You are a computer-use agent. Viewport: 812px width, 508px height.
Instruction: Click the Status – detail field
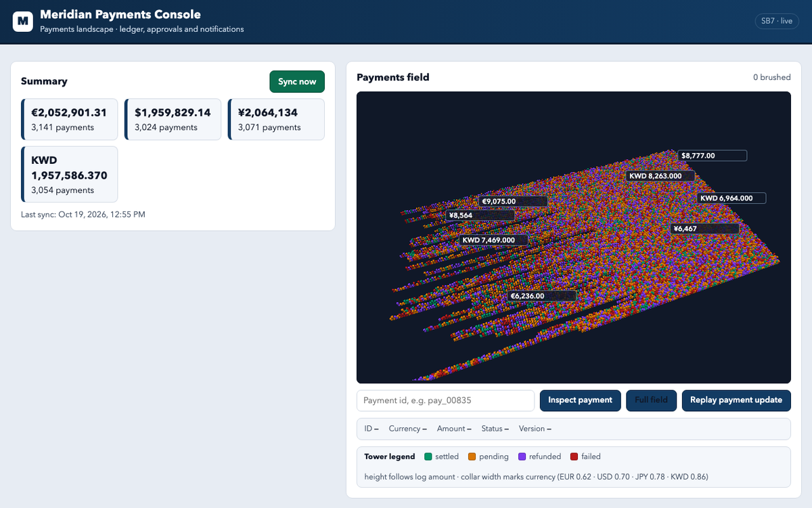[x=495, y=429]
